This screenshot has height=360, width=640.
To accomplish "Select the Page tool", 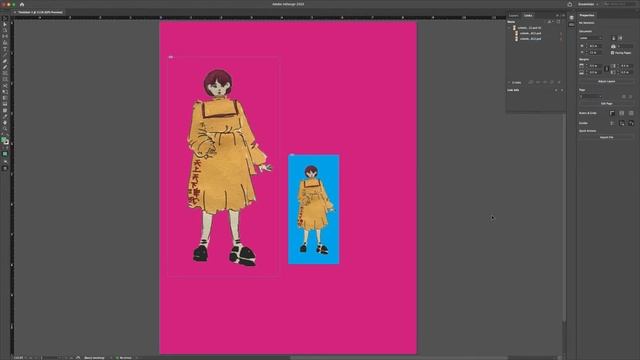I will [x=5, y=30].
